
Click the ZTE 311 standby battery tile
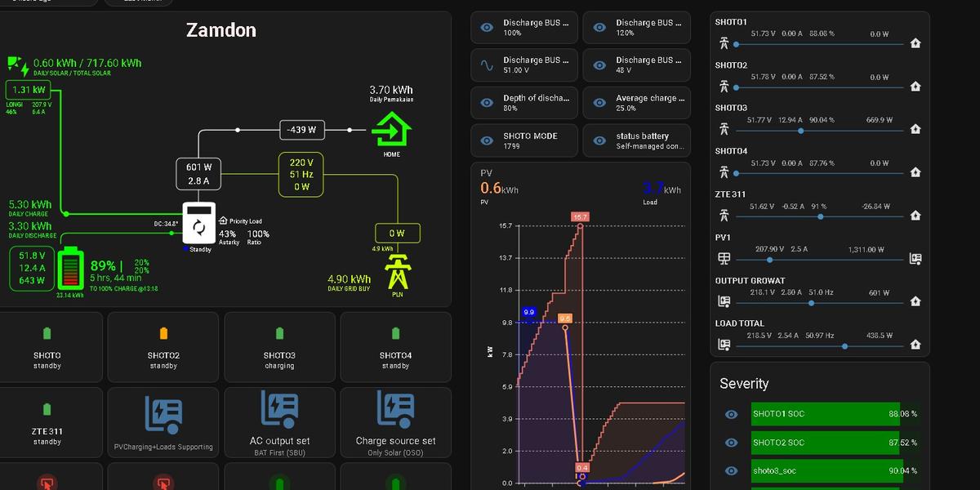(47, 423)
